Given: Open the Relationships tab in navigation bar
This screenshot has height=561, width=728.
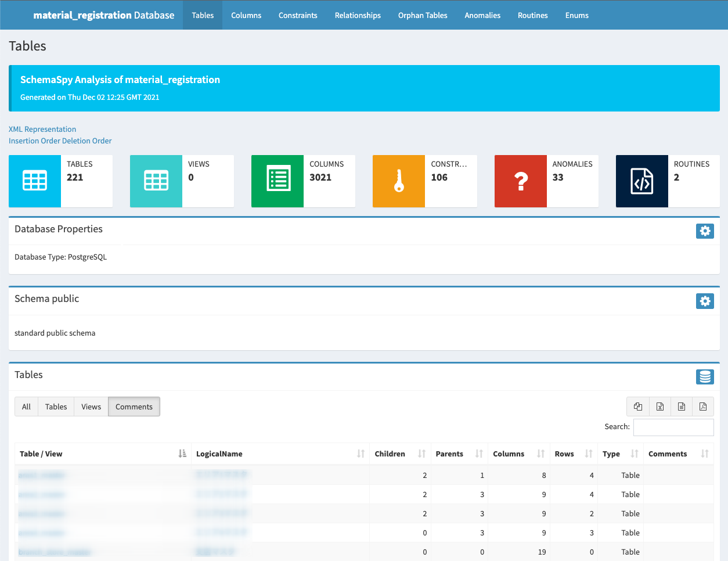Looking at the screenshot, I should 358,15.
